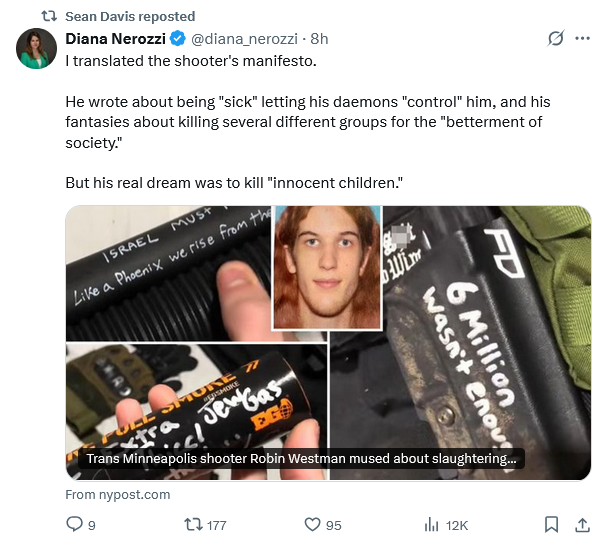Open view analytics bar chart icon
Viewport: 609px width, 547px height.
432,524
